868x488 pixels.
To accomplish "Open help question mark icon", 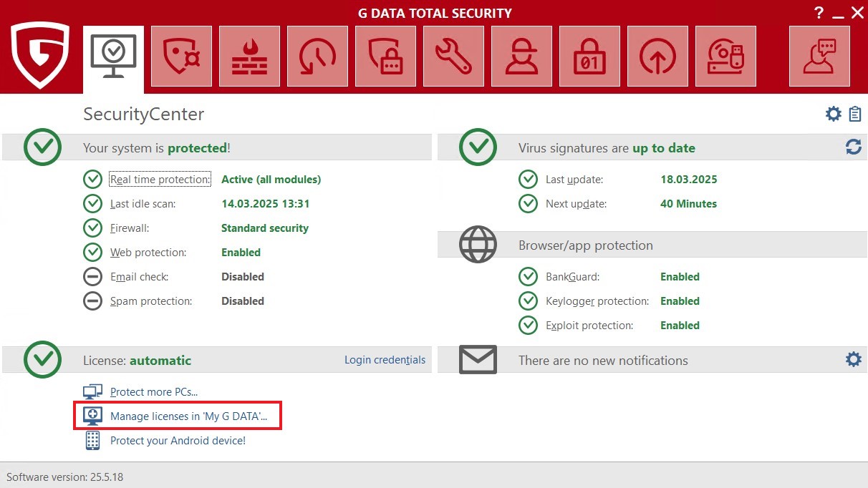I will pyautogui.click(x=819, y=12).
